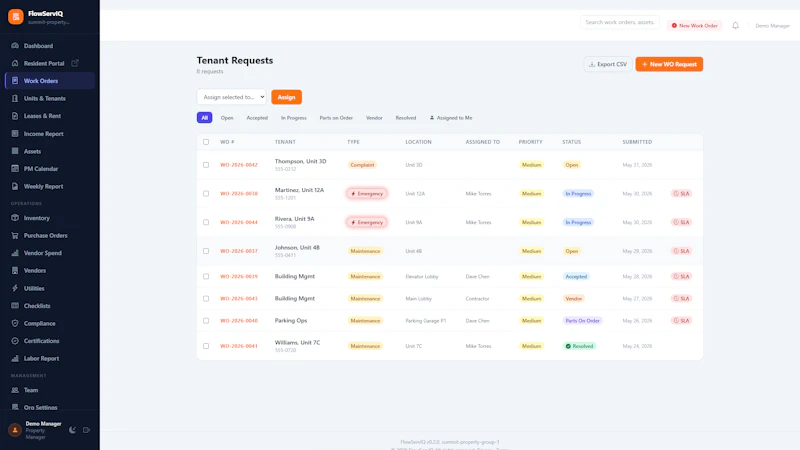The image size is (800, 450).
Task: Check the WO-2026-0043 row checkbox
Action: [x=206, y=298]
